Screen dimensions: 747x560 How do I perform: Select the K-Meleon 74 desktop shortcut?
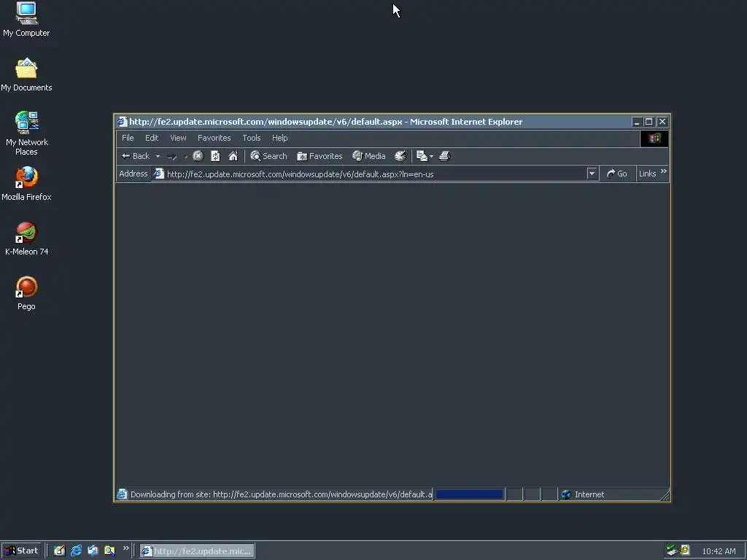pyautogui.click(x=27, y=238)
